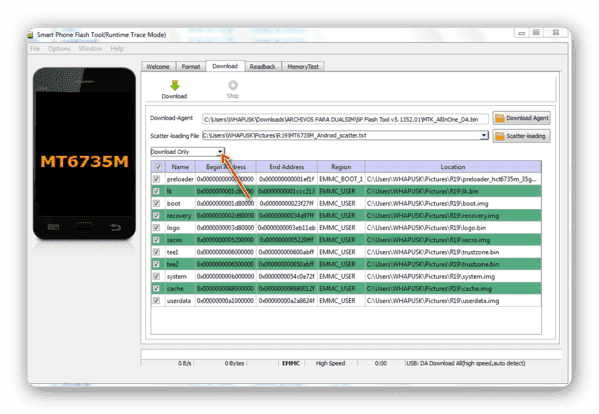
Task: Toggle the cache partition checkbox
Action: pos(156,288)
